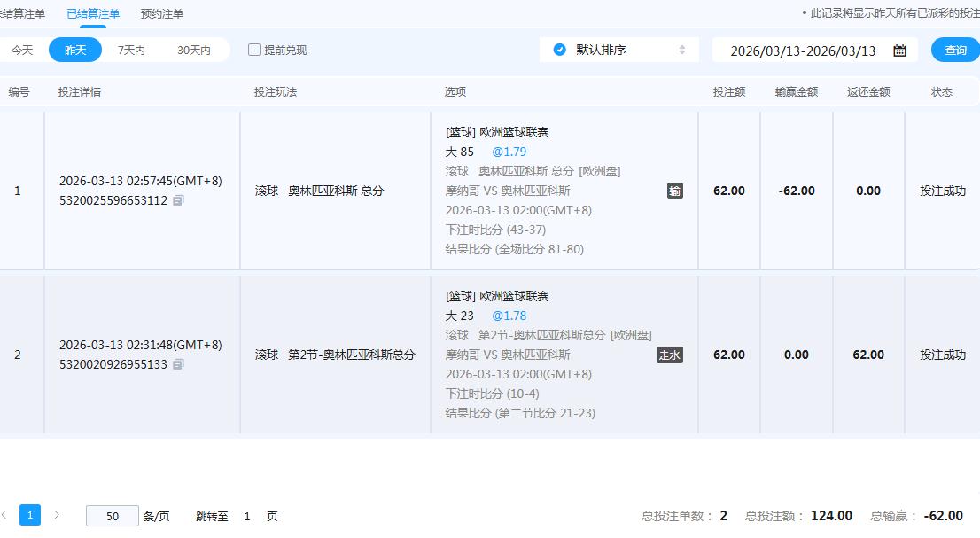Go to previous page arrow

5,515
